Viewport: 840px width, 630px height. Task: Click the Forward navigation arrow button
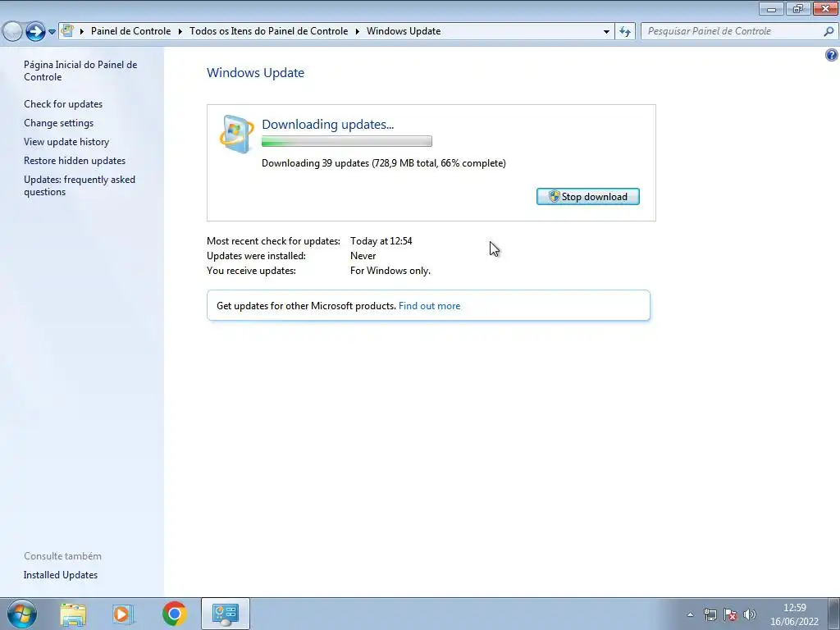click(36, 31)
